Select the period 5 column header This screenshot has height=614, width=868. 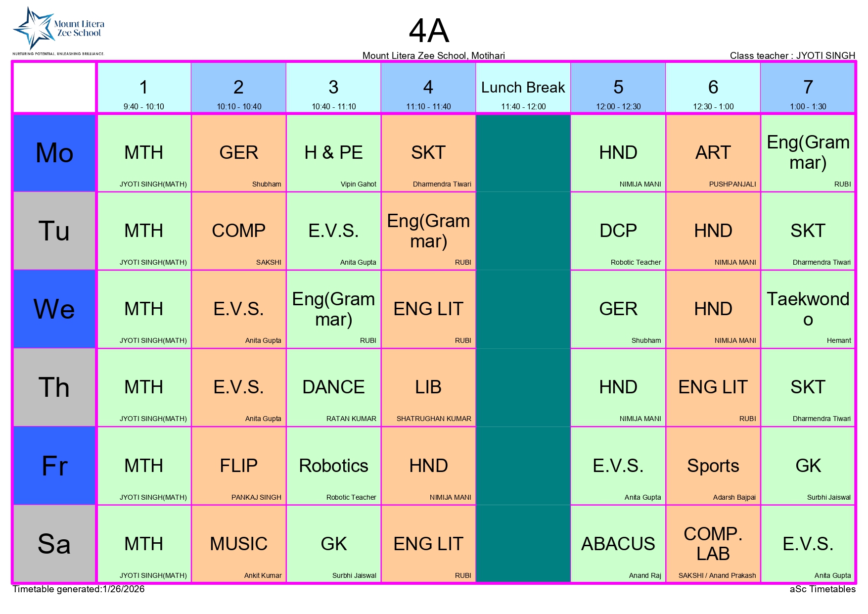tap(618, 88)
